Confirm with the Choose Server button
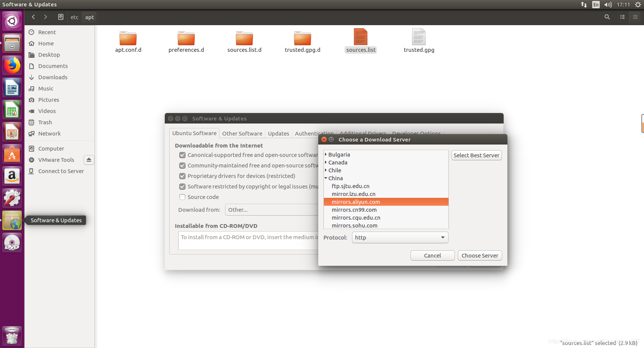 pos(480,256)
